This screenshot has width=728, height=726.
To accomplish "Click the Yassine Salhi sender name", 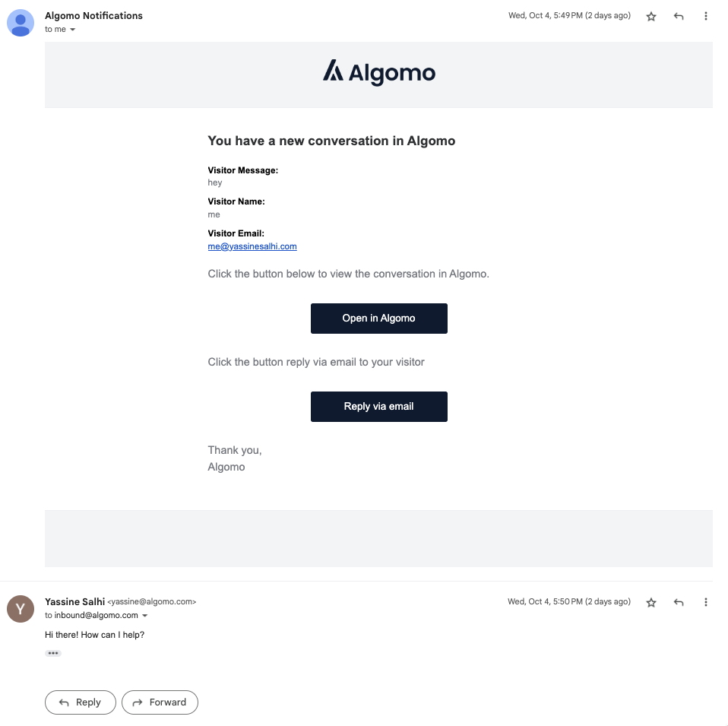I will click(74, 601).
